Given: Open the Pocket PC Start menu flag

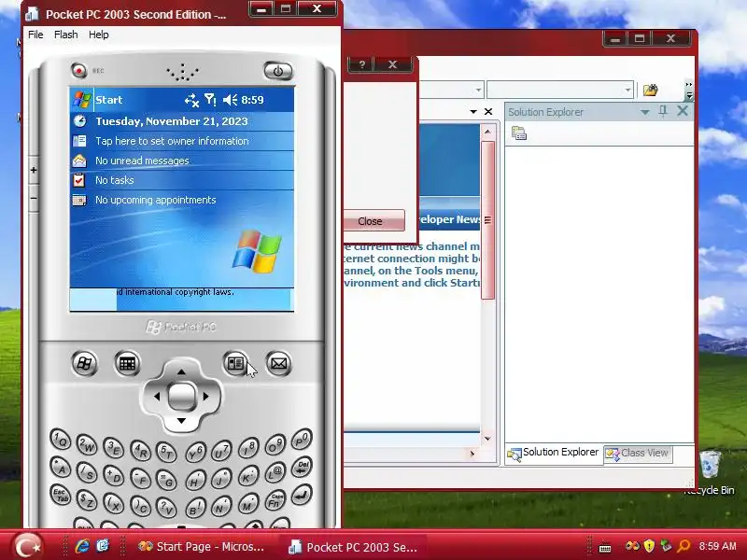Looking at the screenshot, I should click(x=82, y=100).
